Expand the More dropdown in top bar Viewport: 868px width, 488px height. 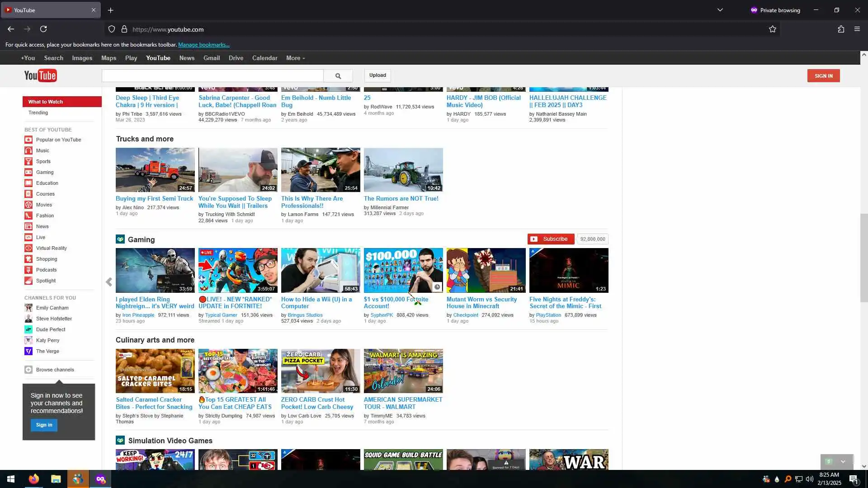295,58
